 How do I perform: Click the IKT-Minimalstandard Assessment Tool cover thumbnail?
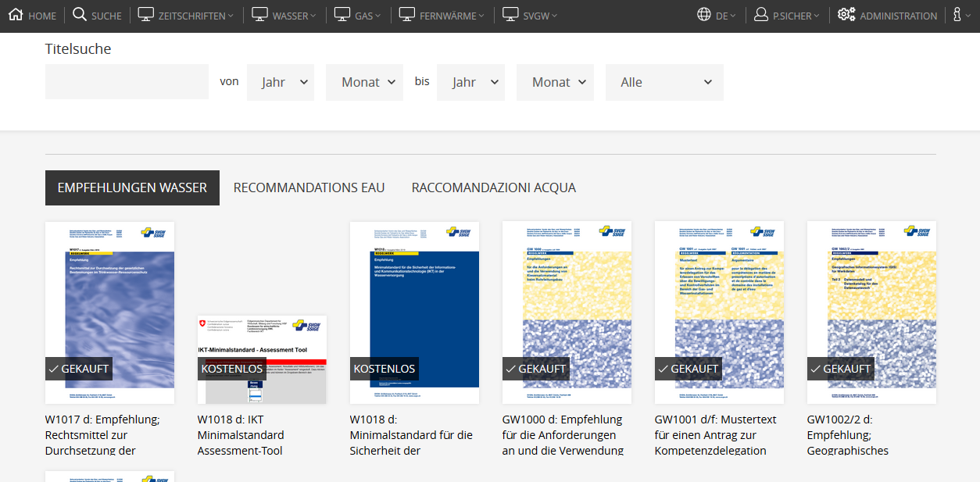262,359
